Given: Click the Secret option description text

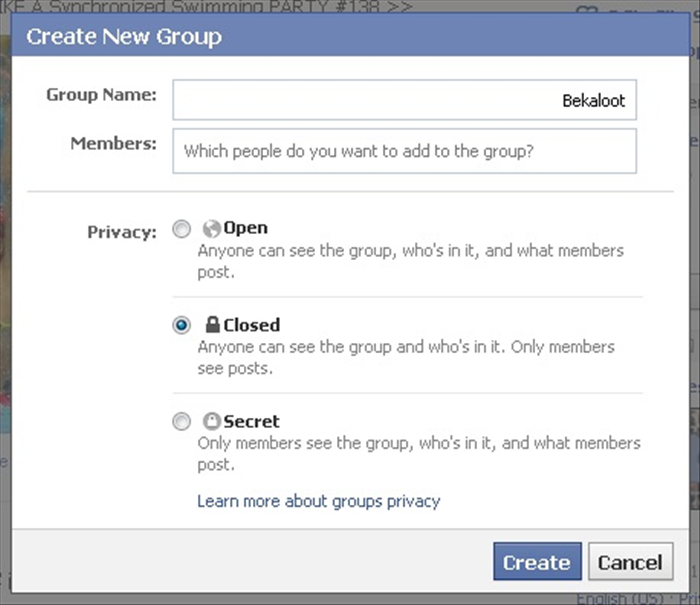Looking at the screenshot, I should [x=419, y=454].
